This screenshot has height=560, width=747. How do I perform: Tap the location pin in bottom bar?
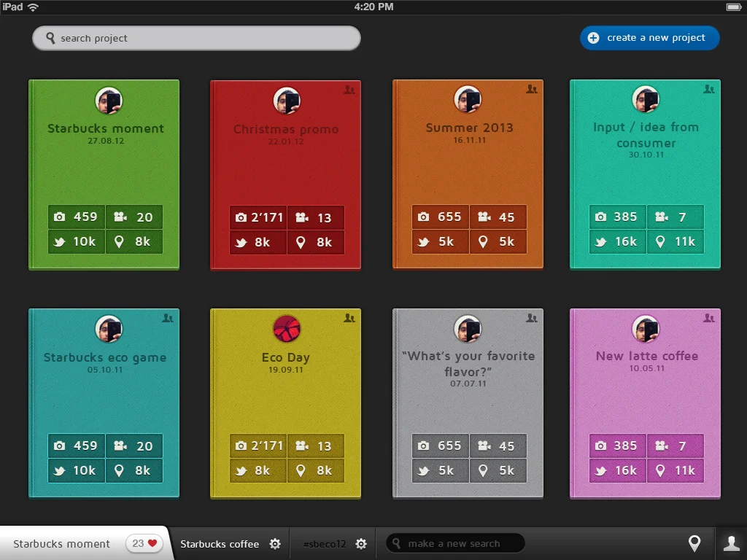(x=694, y=543)
